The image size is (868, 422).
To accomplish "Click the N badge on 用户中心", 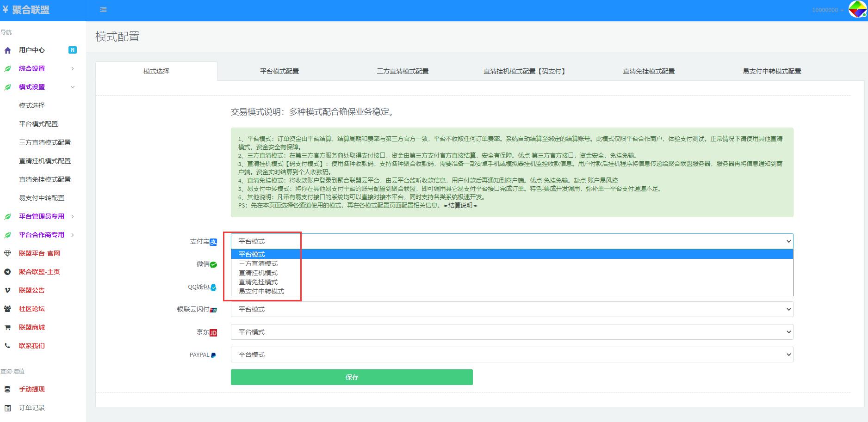I will 73,50.
